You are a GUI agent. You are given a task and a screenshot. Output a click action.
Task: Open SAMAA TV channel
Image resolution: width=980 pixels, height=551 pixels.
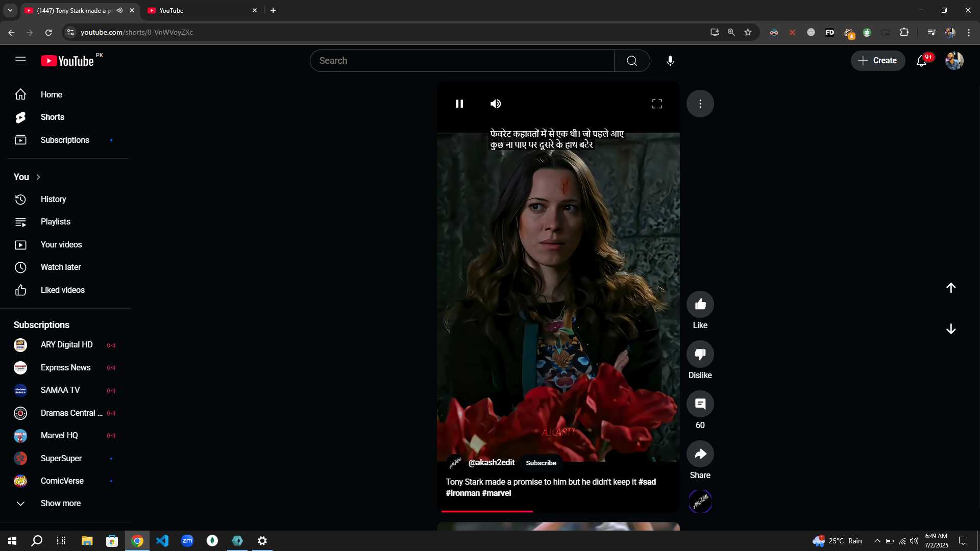point(65,390)
